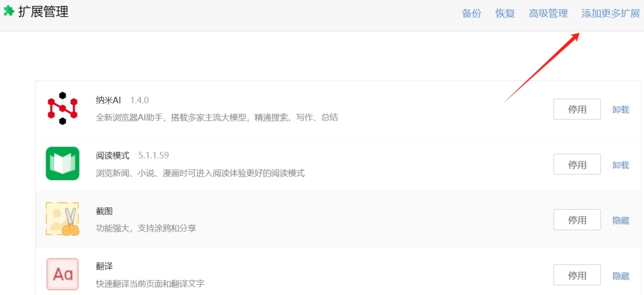
Task: Uninstall 阅读模式 via 卸载 link
Action: (x=620, y=165)
